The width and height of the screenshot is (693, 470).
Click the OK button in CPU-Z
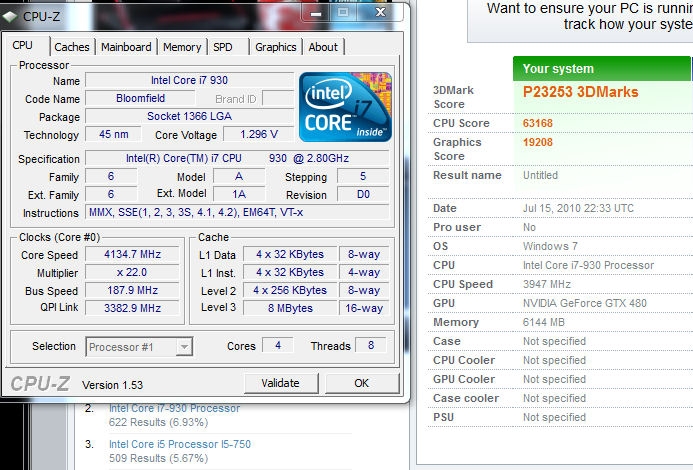pyautogui.click(x=362, y=383)
